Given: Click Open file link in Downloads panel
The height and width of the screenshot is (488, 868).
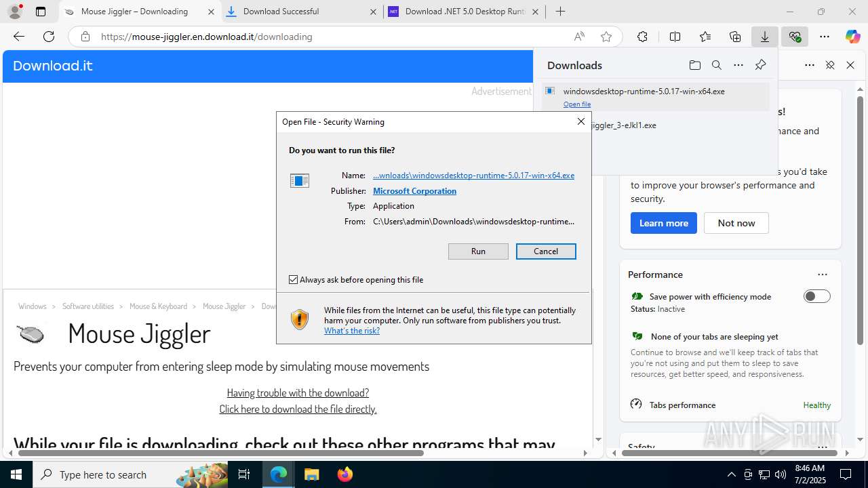Looking at the screenshot, I should coord(577,104).
